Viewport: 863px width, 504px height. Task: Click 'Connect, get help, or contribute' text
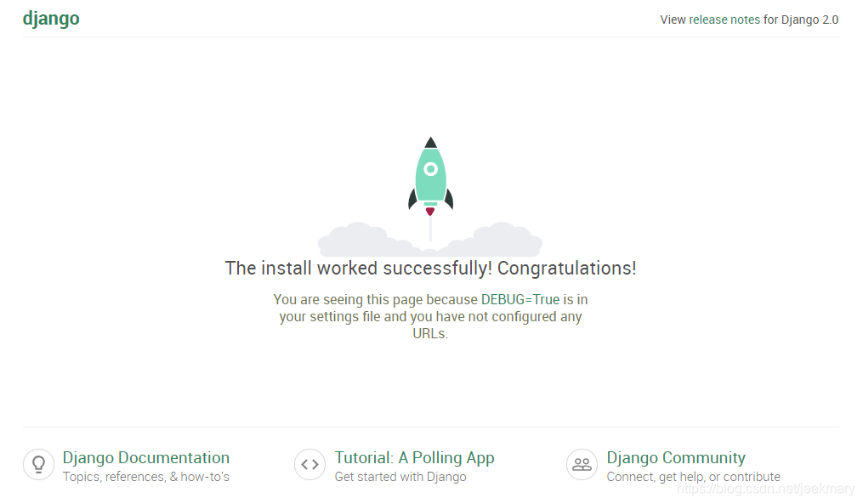coord(694,477)
